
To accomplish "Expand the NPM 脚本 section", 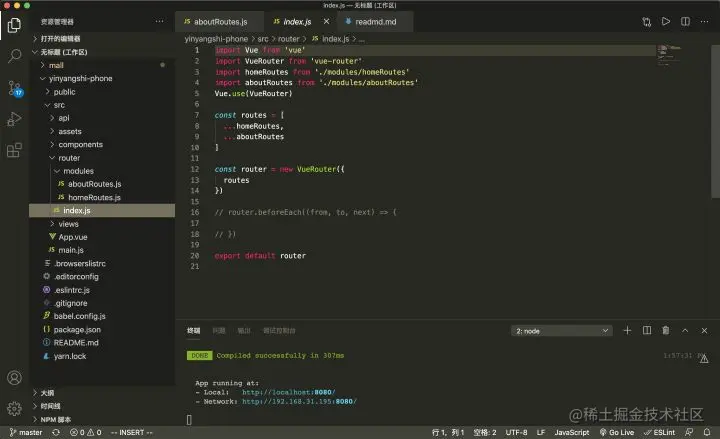I will (102, 420).
